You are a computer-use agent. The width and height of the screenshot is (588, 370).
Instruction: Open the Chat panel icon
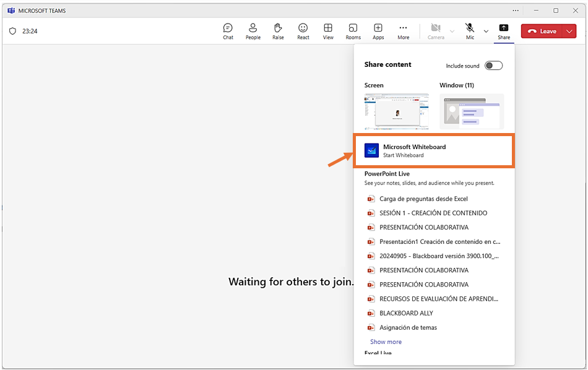(x=228, y=31)
